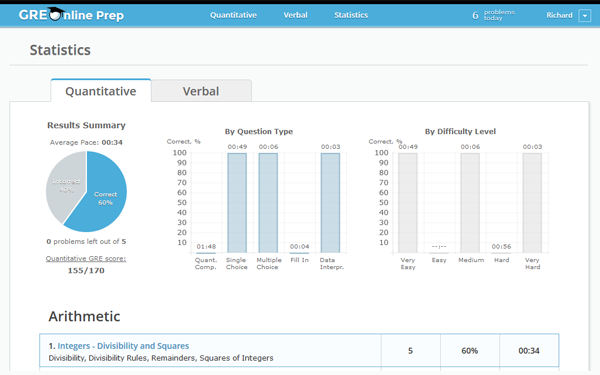Click the 155/170 score value
Screen dimensions: 600x375
click(86, 271)
